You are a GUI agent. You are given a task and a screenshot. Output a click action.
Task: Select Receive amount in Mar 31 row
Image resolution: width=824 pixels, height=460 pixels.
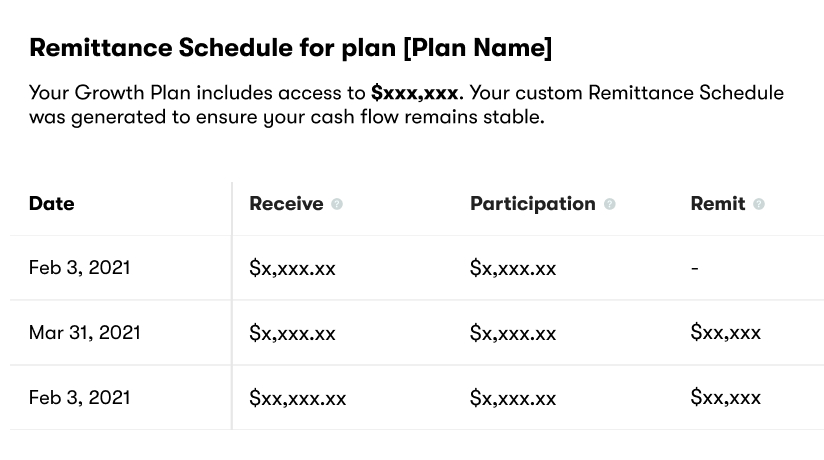point(292,333)
